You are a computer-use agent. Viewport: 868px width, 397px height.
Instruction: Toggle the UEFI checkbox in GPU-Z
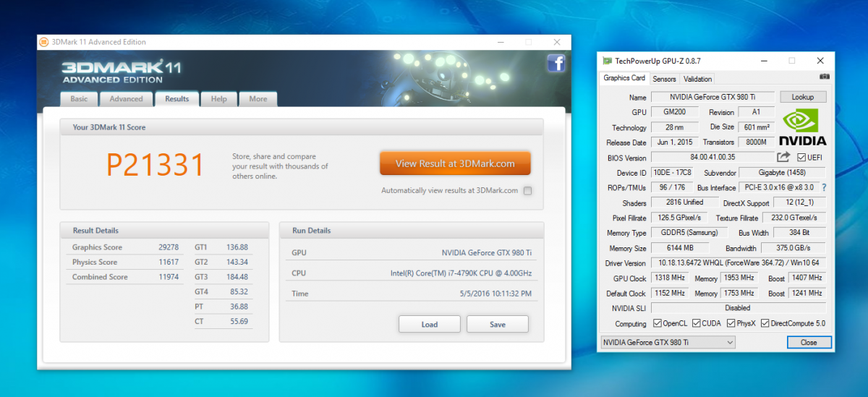click(801, 158)
